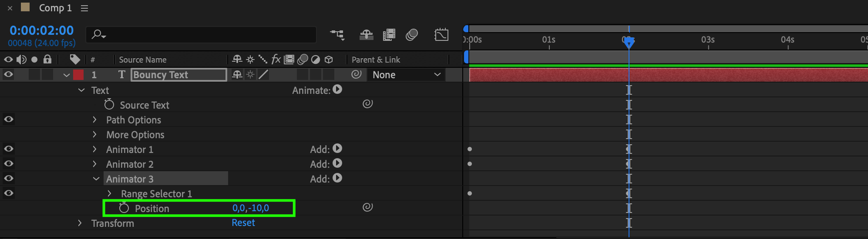Click the Source Text stopwatch icon
The width and height of the screenshot is (868, 239).
[x=109, y=105]
